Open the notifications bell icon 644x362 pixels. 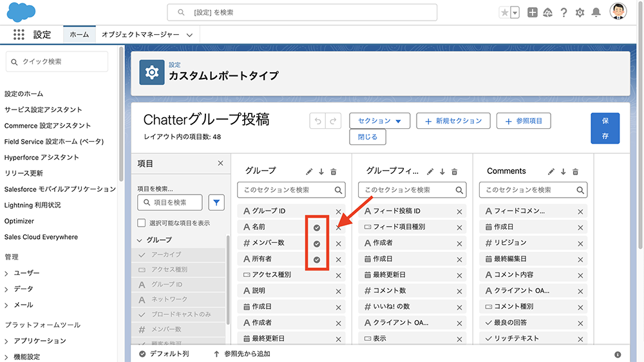pos(596,12)
